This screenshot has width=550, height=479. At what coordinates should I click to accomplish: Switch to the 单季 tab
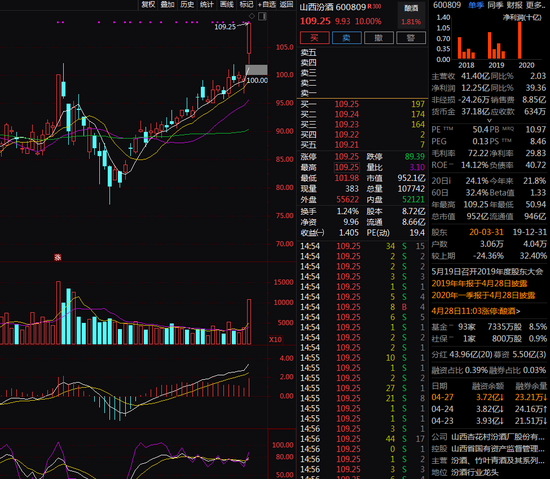(x=476, y=5)
